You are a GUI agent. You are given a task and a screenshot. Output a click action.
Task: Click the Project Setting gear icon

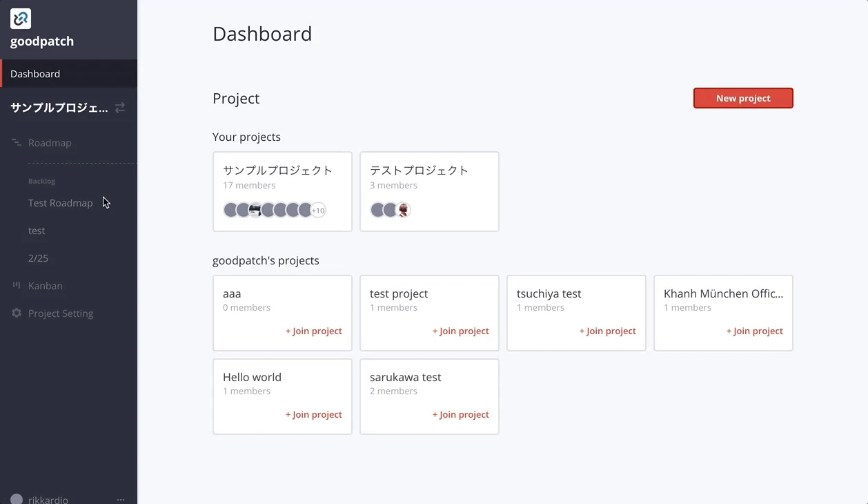(17, 313)
